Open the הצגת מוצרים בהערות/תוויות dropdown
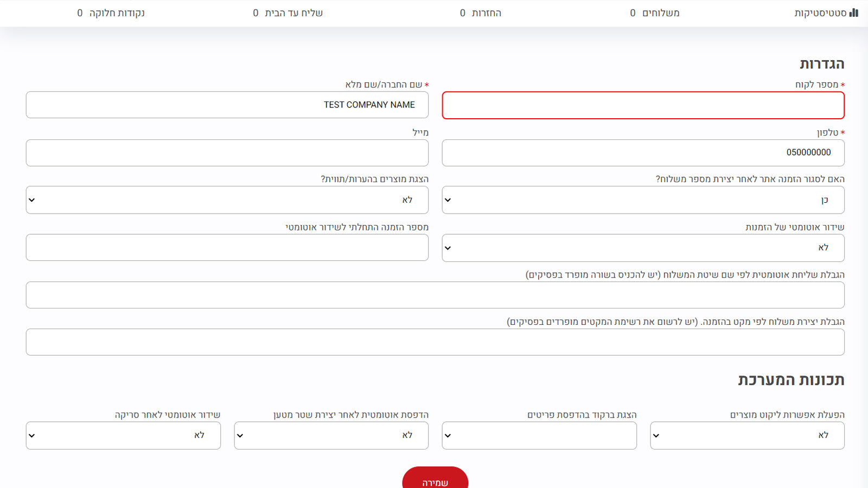The width and height of the screenshot is (868, 488). click(227, 200)
